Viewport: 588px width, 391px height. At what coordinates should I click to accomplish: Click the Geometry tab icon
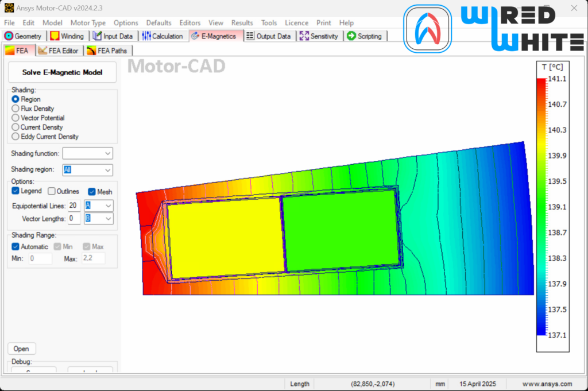click(x=9, y=36)
